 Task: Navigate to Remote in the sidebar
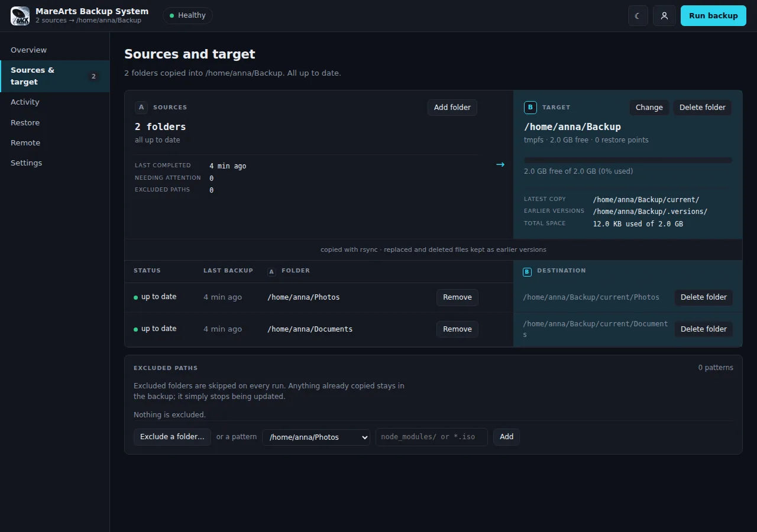point(54,143)
